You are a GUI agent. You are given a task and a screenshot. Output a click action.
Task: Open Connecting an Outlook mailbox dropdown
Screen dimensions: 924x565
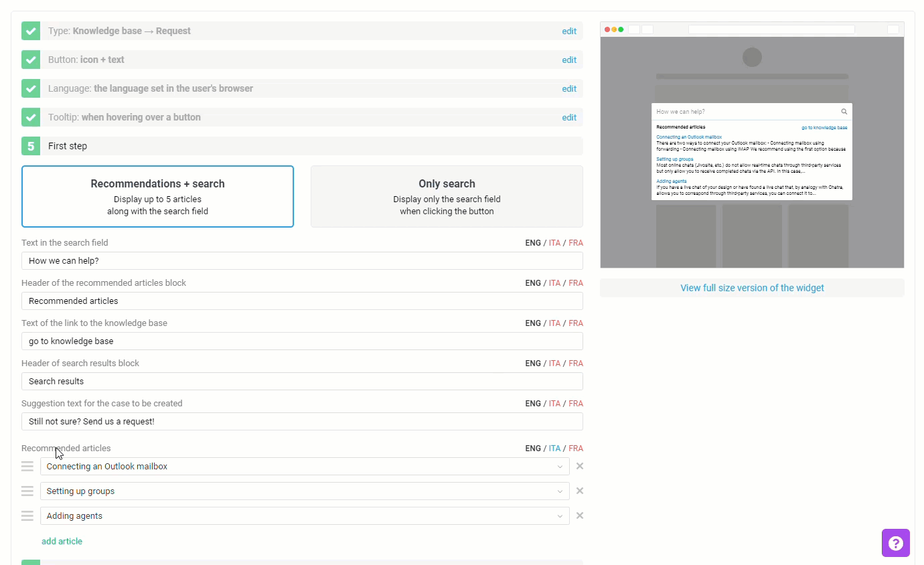pyautogui.click(x=305, y=467)
